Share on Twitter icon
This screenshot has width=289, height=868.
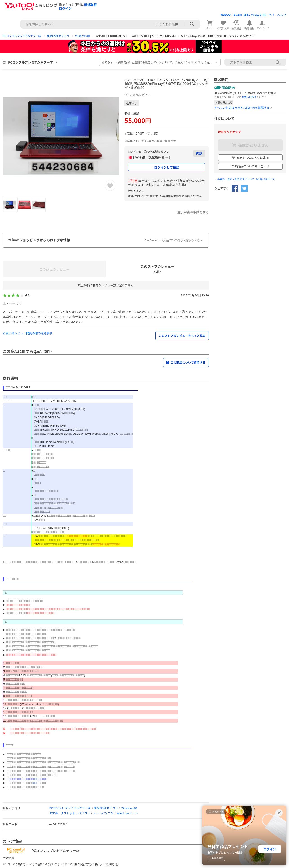coord(245,188)
